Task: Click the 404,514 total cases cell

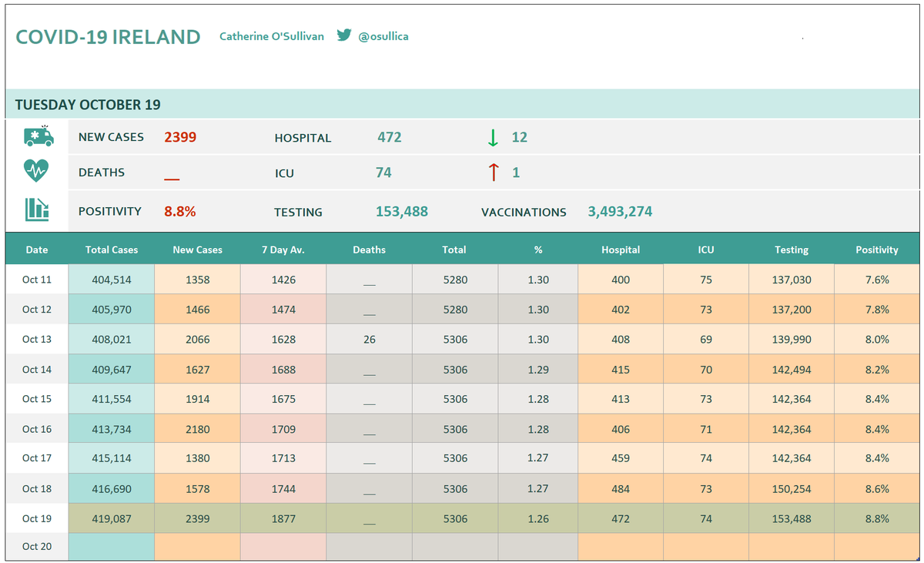Action: pos(112,280)
